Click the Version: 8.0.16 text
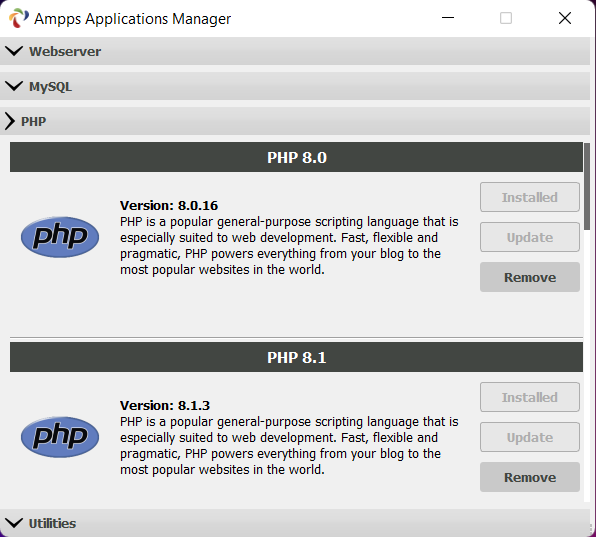Image resolution: width=597 pixels, height=537 pixels. pos(169,205)
